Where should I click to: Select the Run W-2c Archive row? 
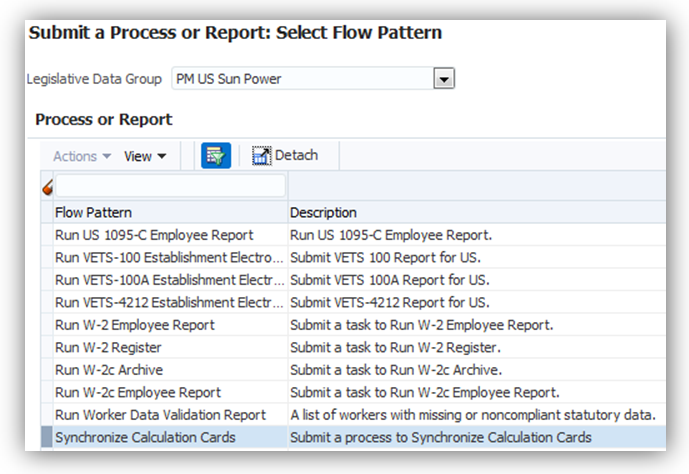(x=109, y=370)
